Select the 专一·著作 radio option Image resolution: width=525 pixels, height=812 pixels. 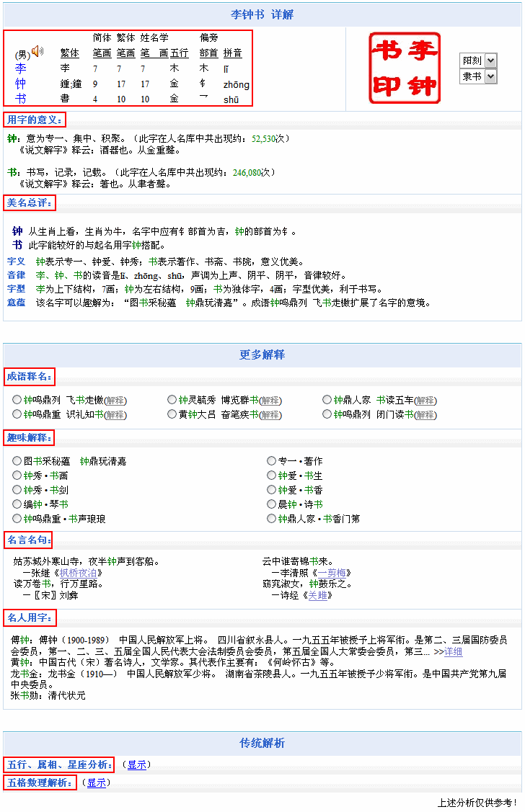[272, 461]
